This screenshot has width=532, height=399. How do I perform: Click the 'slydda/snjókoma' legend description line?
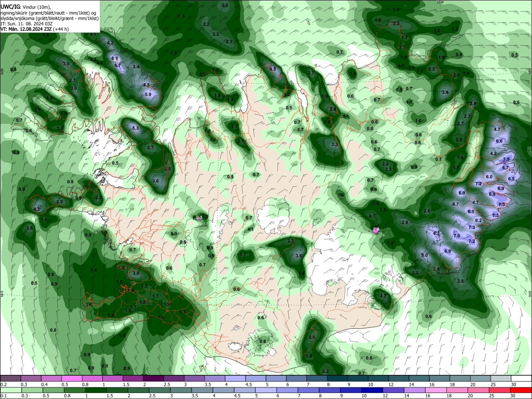pos(49,18)
